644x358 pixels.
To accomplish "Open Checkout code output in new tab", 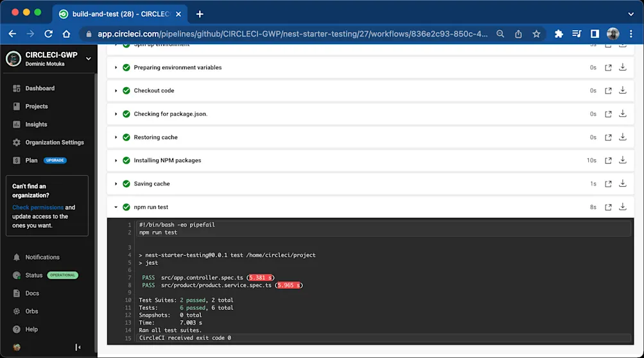I will click(608, 90).
